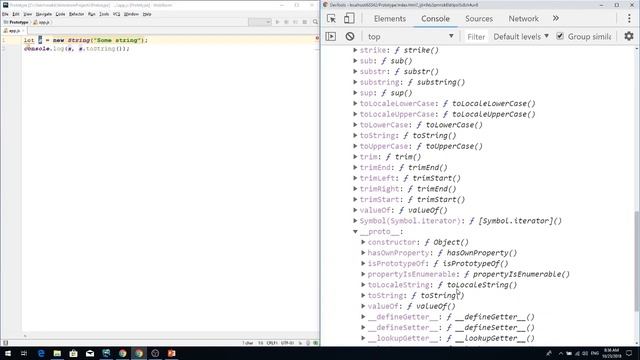Show the console sidebar panel
This screenshot has height=360, width=640.
(x=331, y=37)
